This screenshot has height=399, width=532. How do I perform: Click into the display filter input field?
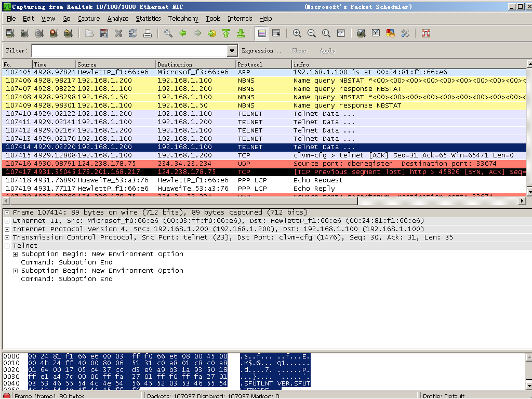129,50
